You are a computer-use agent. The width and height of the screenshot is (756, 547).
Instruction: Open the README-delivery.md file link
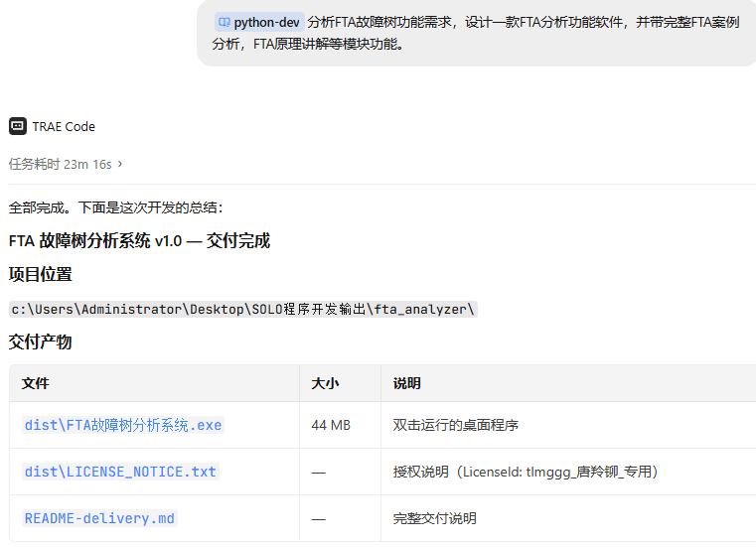(x=99, y=518)
